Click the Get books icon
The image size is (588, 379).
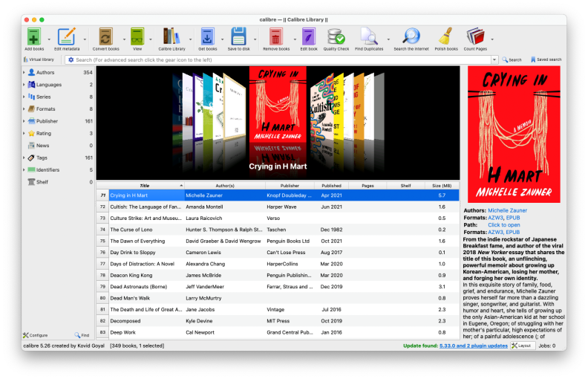tap(207, 36)
